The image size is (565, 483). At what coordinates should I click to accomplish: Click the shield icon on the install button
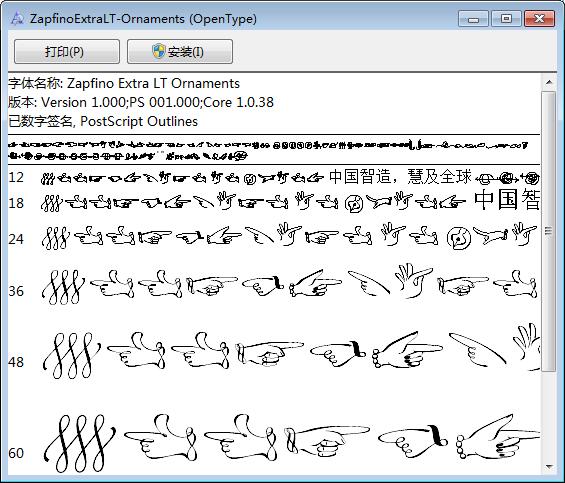pyautogui.click(x=159, y=52)
